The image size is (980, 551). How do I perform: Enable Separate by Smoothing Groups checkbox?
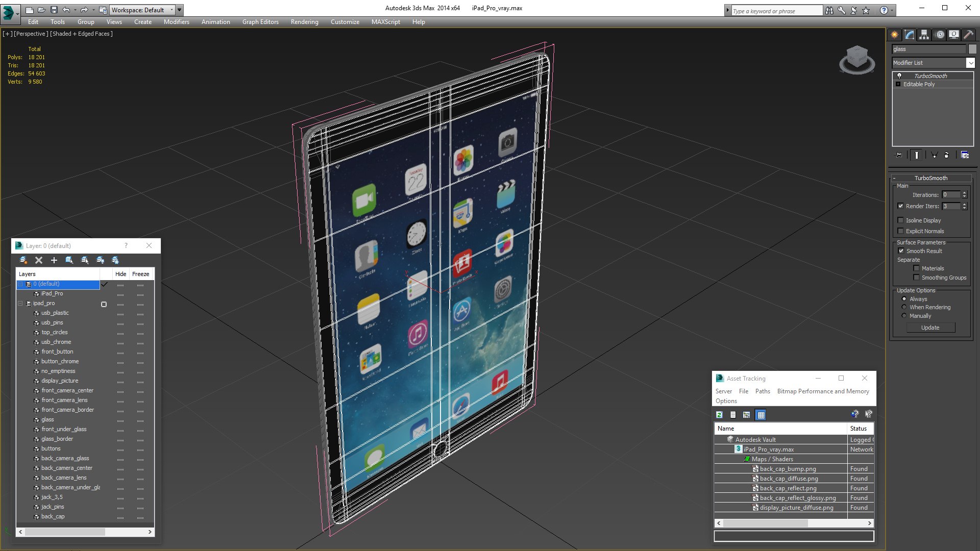[x=916, y=278]
